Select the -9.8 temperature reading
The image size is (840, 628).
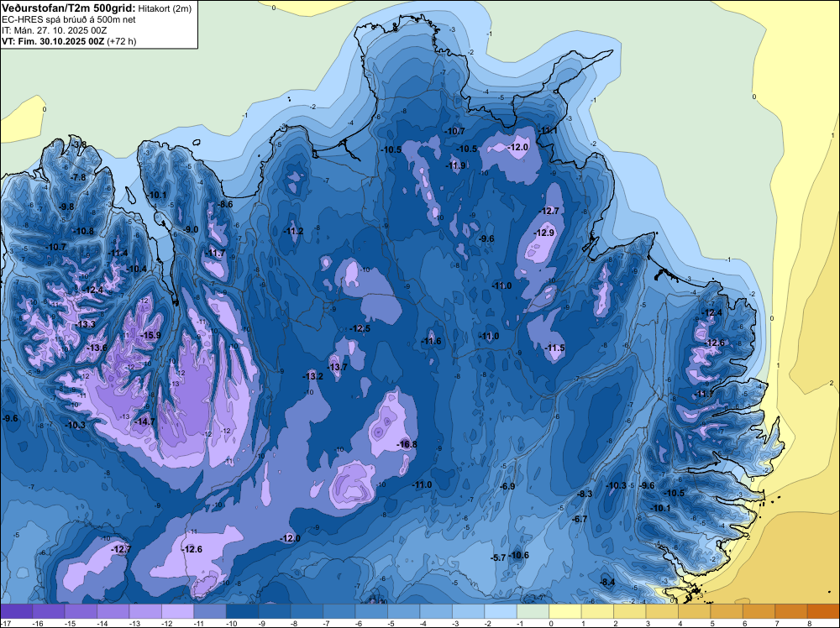(x=66, y=207)
